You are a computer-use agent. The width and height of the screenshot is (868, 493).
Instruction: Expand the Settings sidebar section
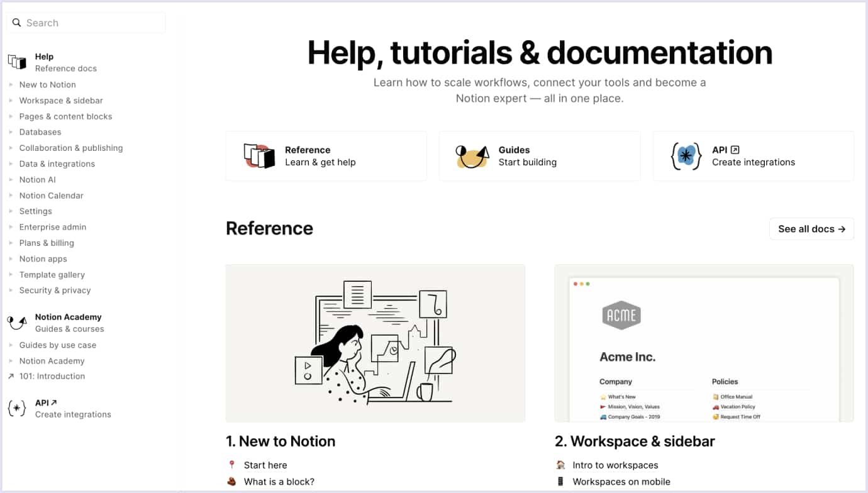point(11,211)
